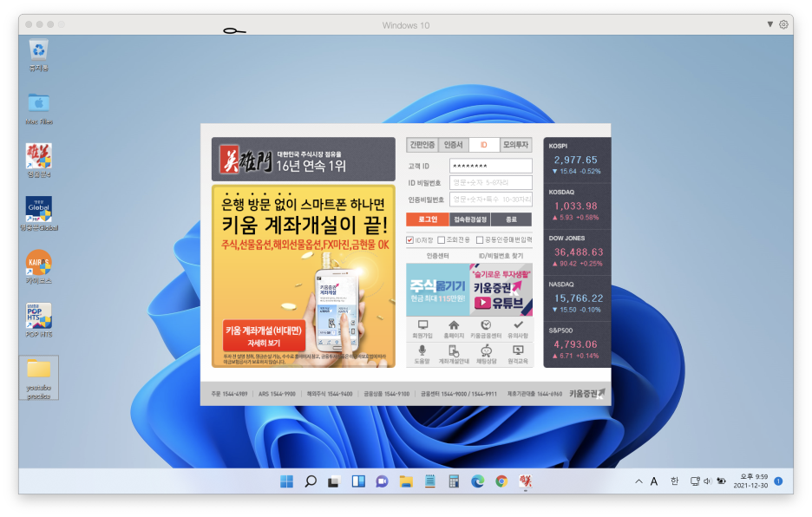The height and width of the screenshot is (517, 812).
Task: Open the notification badge in the taskbar
Action: pos(778,481)
